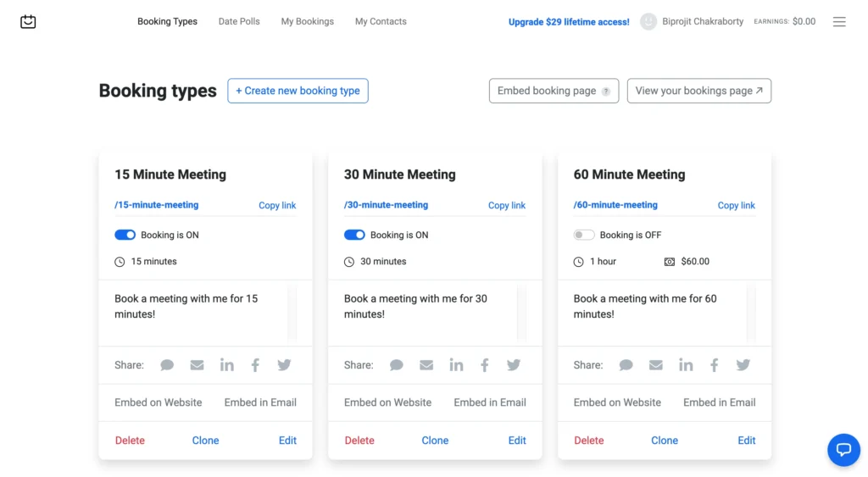Viewport: 868px width, 477px height.
Task: Copy link for 30 Minute Meeting
Action: tap(507, 205)
